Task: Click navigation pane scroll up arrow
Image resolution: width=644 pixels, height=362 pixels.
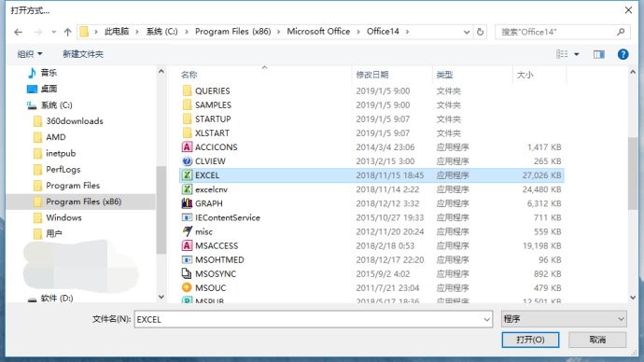Action: [x=161, y=72]
